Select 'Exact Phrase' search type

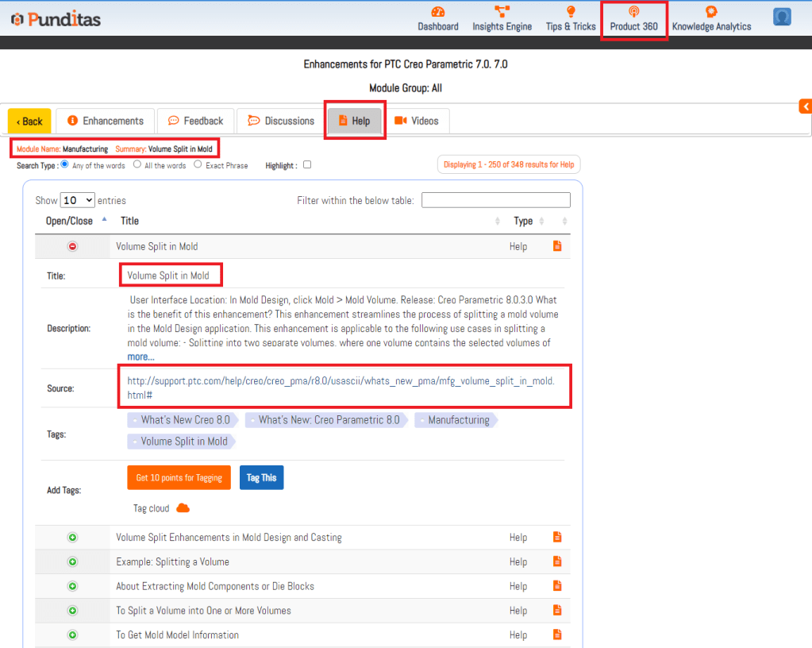point(198,165)
